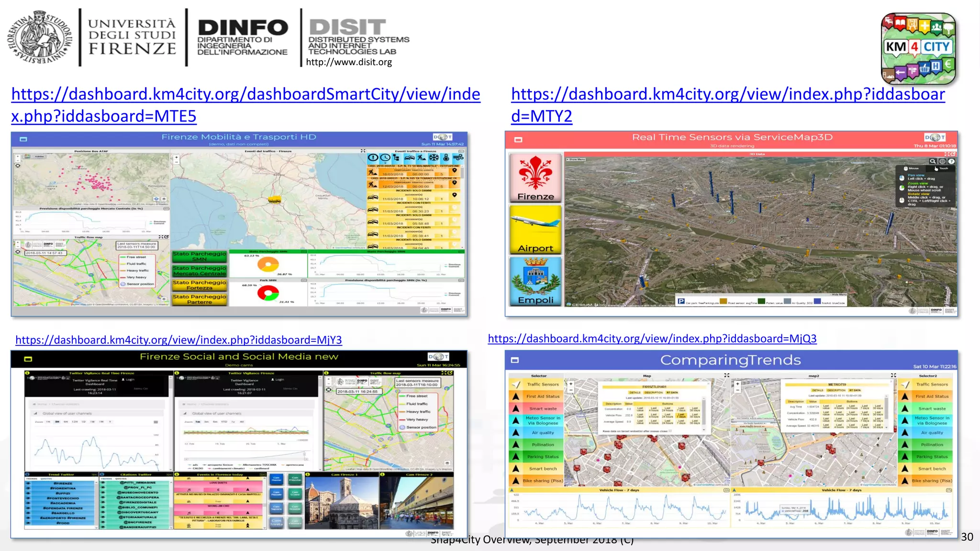Open the MjQ3 dashboard URL link
980x551 pixels.
click(x=652, y=339)
